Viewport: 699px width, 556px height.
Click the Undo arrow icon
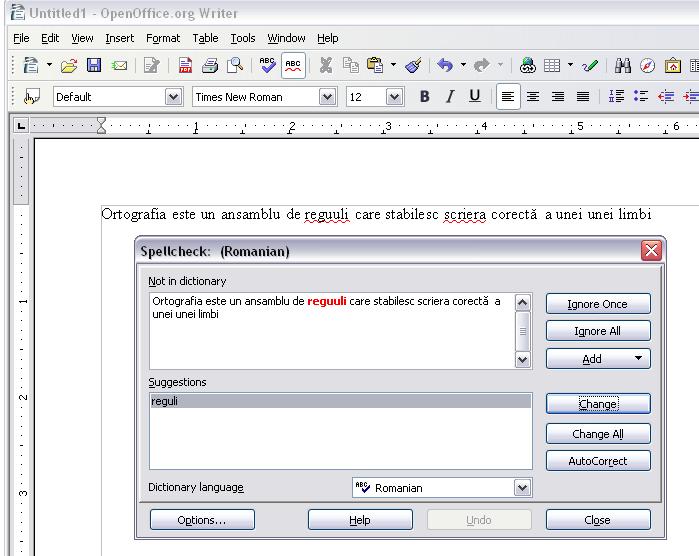pos(445,65)
